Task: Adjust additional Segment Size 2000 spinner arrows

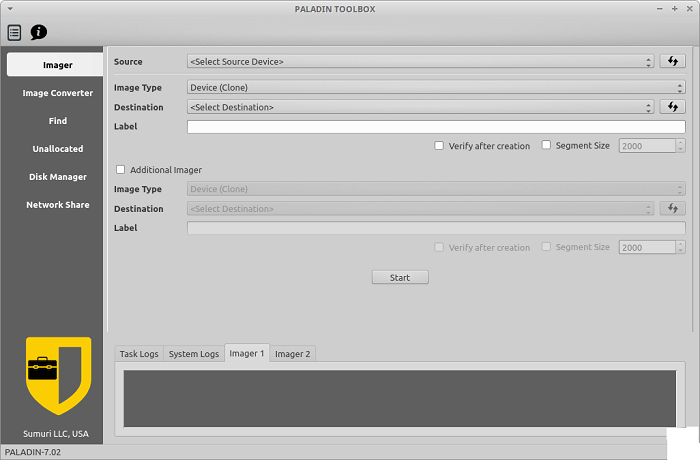Action: (x=680, y=247)
